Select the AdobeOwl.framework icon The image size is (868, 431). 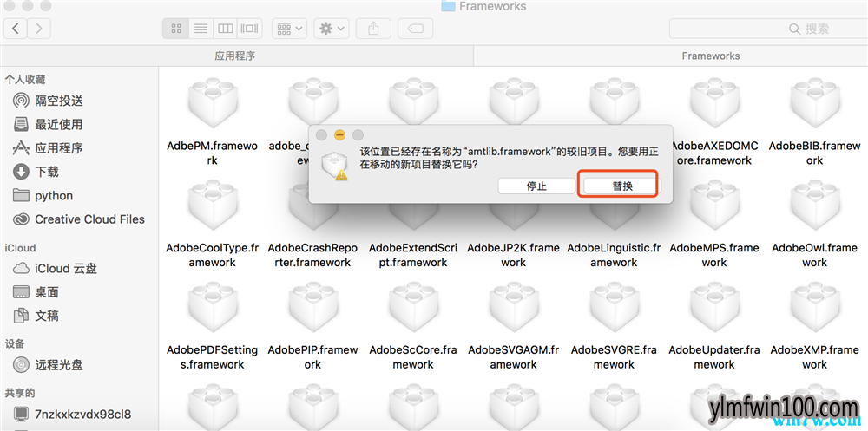[x=815, y=206]
